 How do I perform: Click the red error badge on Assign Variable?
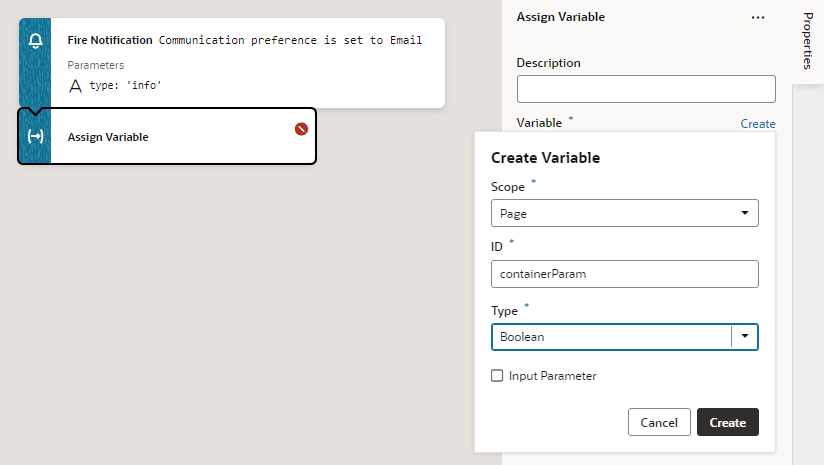pos(301,129)
